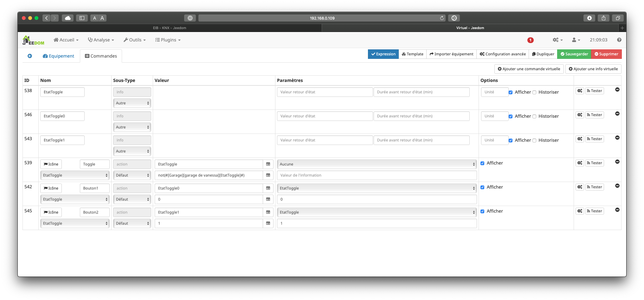
Task: Open Autre sous-type dropdown for row 546
Action: point(132,127)
